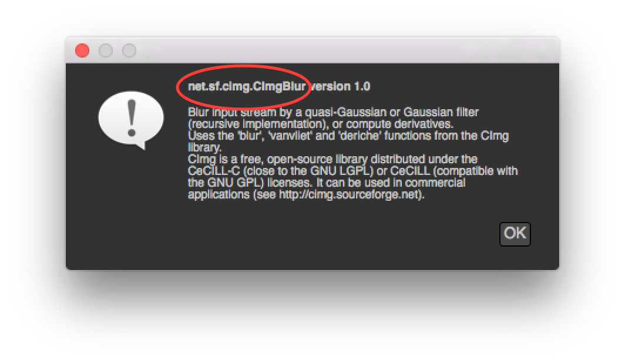The width and height of the screenshot is (625, 364).
Task: Close the dialog with the red button
Action: 82,50
